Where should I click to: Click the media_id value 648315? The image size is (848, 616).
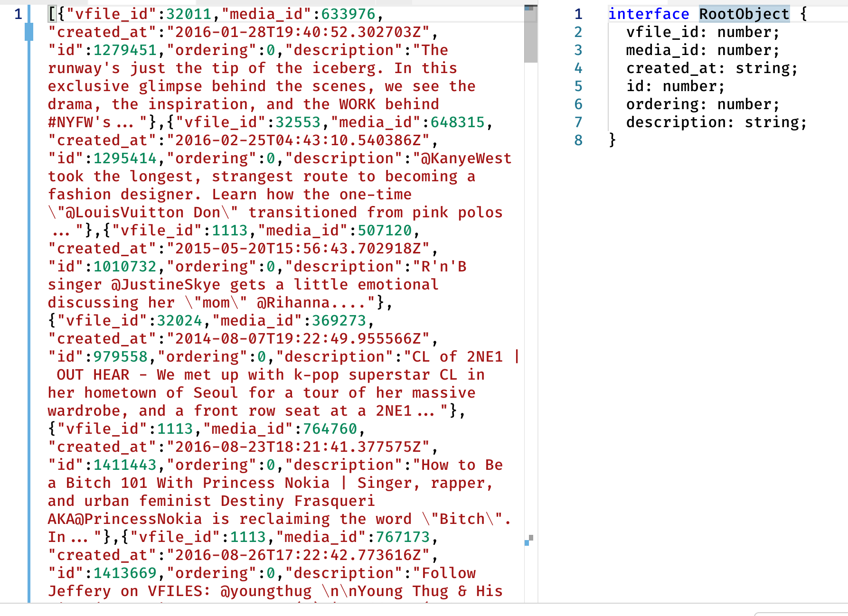pyautogui.click(x=458, y=122)
